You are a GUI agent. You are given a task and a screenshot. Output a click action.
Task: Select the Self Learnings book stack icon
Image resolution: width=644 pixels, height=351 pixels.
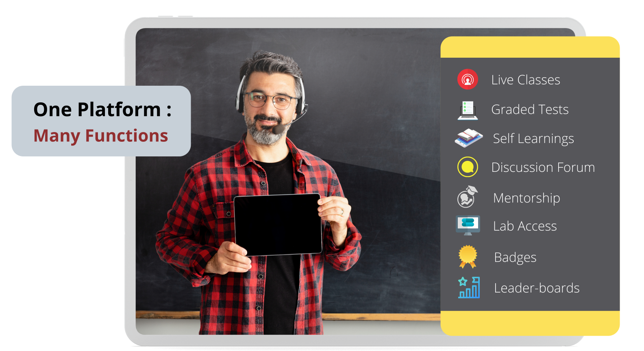468,138
